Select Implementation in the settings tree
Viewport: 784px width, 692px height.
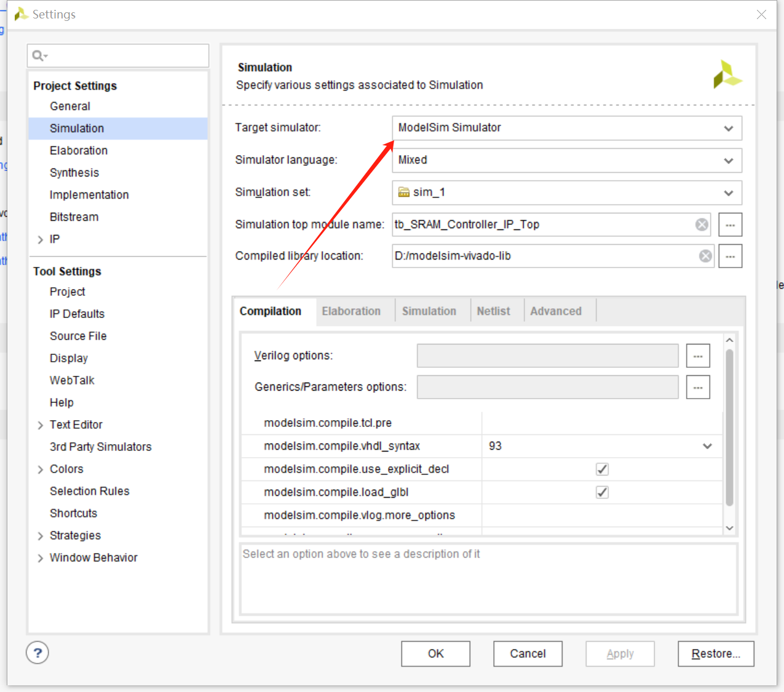89,195
